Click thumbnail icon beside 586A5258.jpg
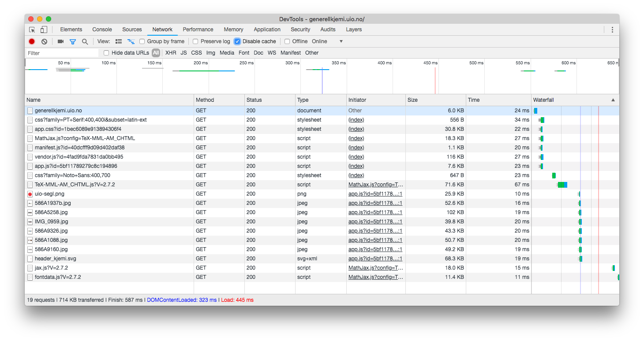Screen dimensions: 644x341 (x=30, y=212)
